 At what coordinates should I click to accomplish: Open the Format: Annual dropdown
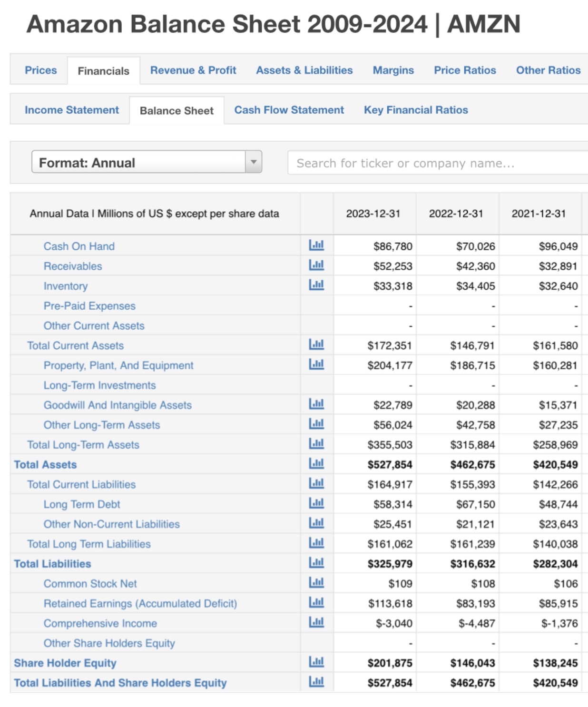click(147, 162)
